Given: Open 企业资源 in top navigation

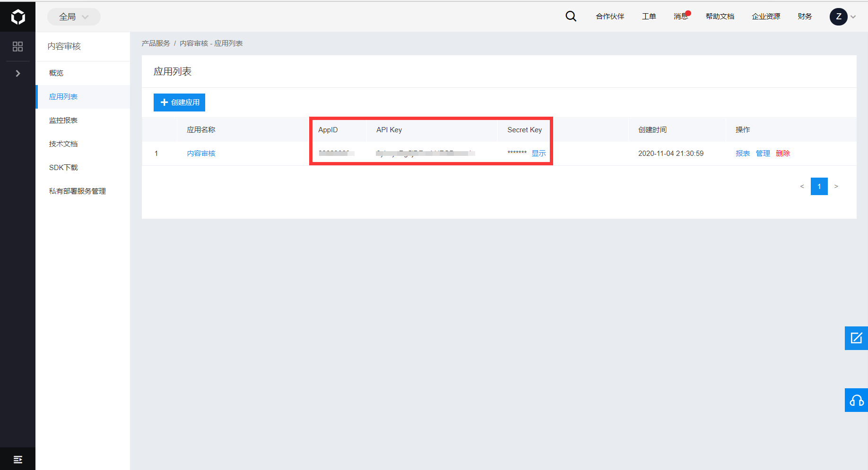Looking at the screenshot, I should (766, 17).
